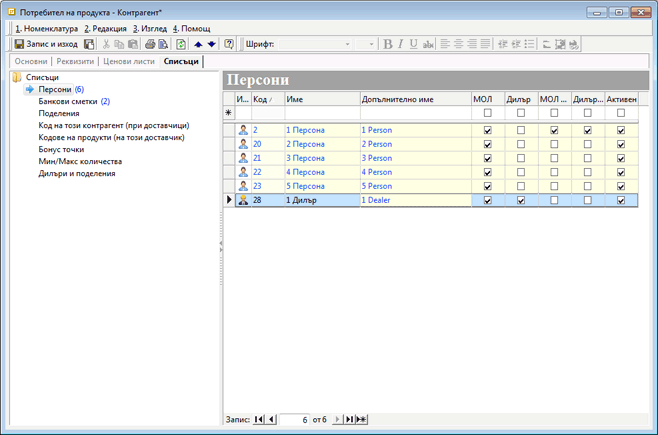
Task: Select 'Кодове на продукти (на този доставчик)'
Action: [x=111, y=137]
